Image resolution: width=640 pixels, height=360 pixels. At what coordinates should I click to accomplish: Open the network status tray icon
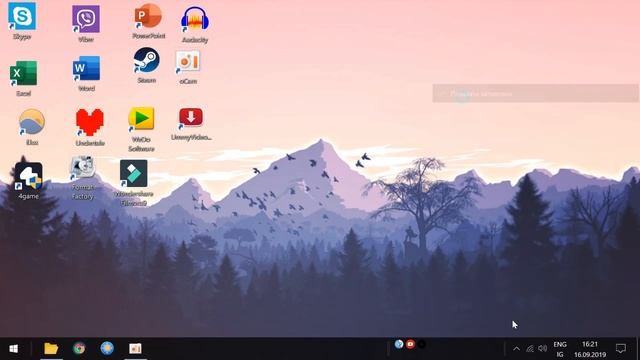pyautogui.click(x=530, y=349)
